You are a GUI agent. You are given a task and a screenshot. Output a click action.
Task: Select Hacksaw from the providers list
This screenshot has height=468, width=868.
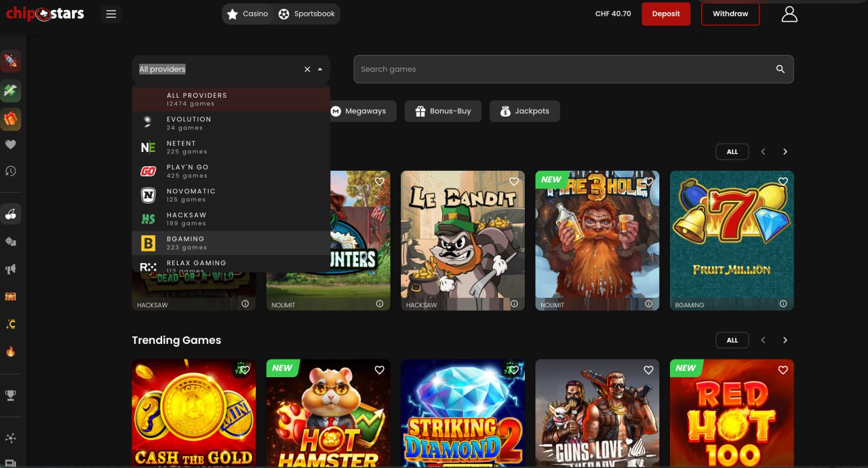point(187,218)
